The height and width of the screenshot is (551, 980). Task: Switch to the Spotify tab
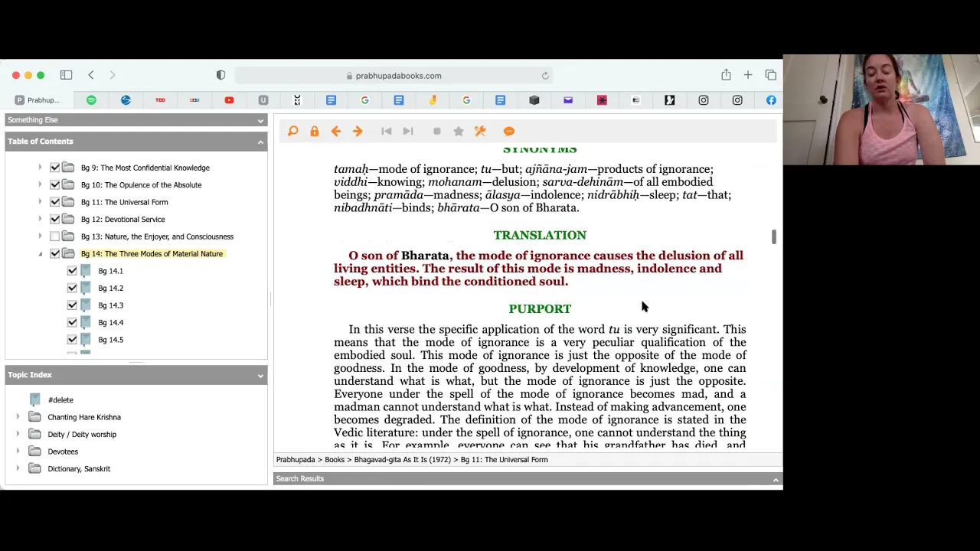click(91, 100)
